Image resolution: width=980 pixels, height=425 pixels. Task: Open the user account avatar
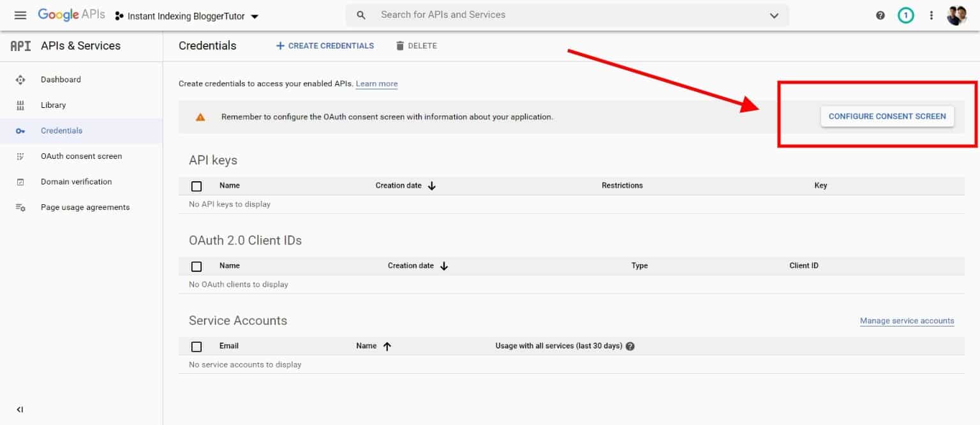pyautogui.click(x=956, y=15)
